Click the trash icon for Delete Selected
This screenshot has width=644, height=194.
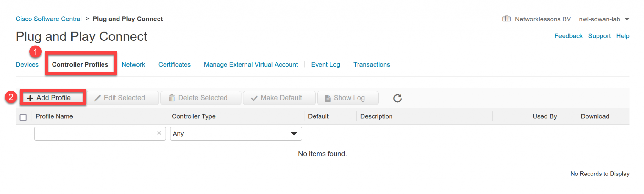pyautogui.click(x=172, y=98)
